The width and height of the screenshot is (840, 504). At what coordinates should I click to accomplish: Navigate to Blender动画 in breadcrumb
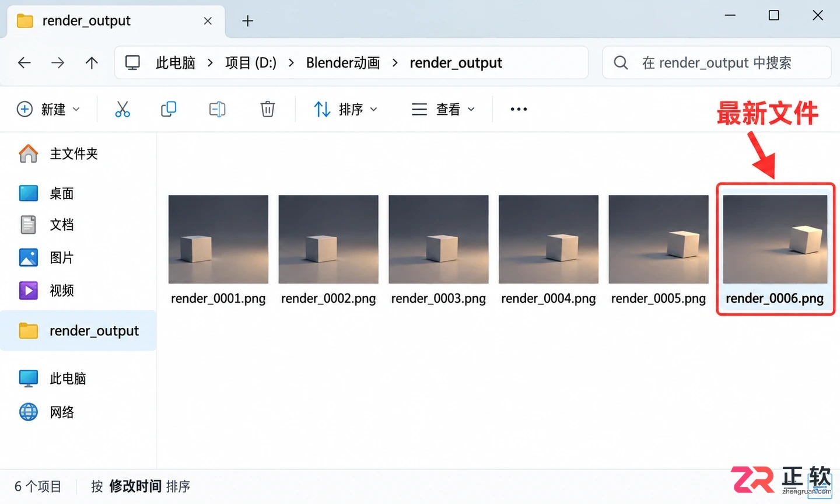coord(343,62)
